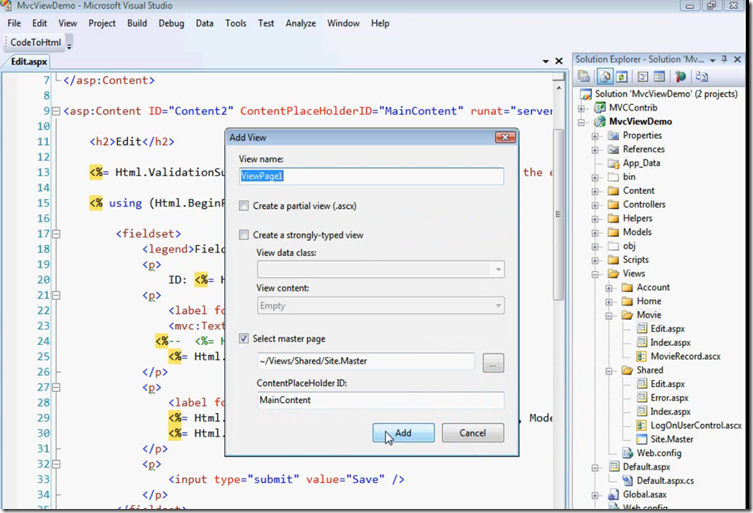Image resolution: width=753 pixels, height=513 pixels.
Task: Open the View data class combo box
Action: click(380, 269)
